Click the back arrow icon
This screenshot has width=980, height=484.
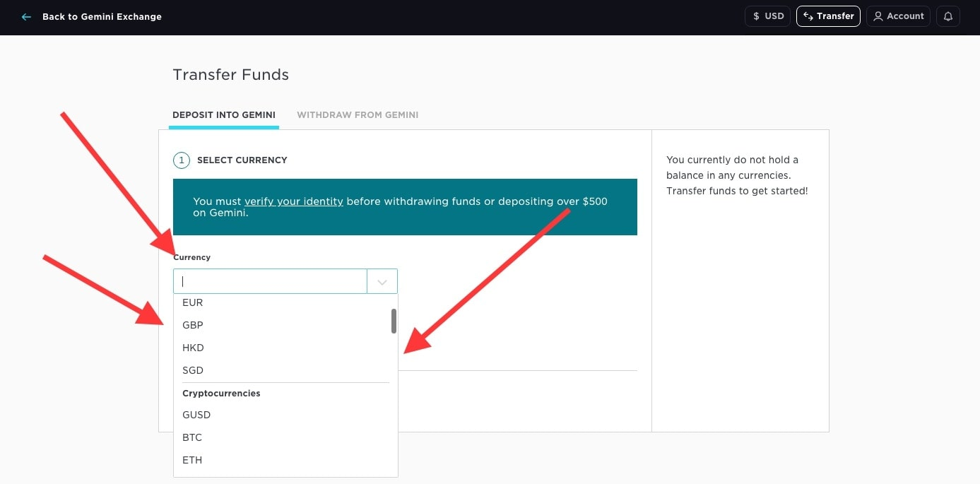pyautogui.click(x=26, y=17)
